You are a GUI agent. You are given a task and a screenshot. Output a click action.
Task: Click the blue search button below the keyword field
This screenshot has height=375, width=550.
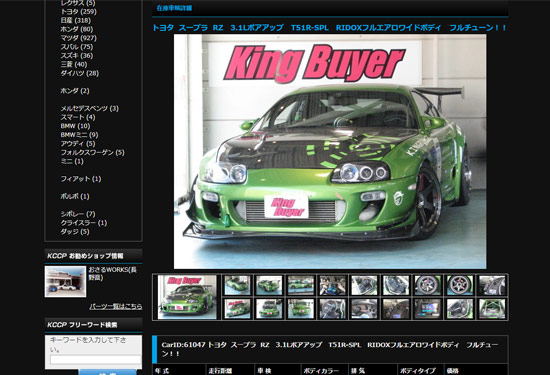108,372
